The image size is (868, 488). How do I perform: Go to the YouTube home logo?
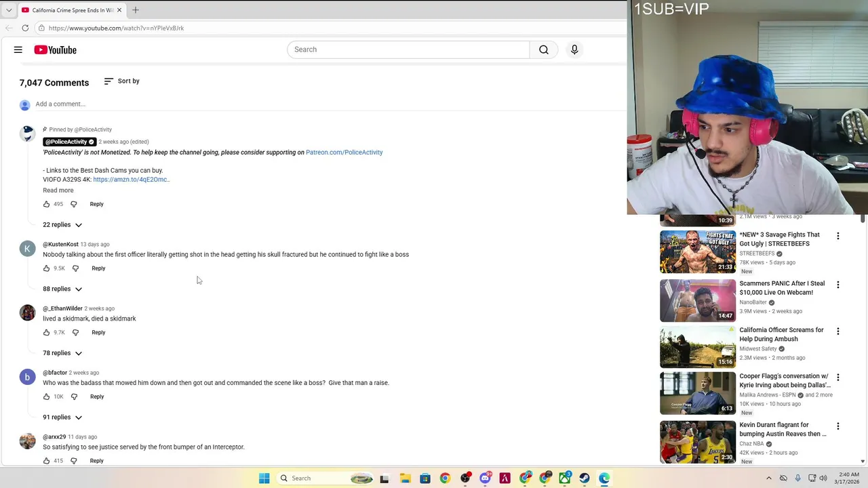tap(55, 49)
